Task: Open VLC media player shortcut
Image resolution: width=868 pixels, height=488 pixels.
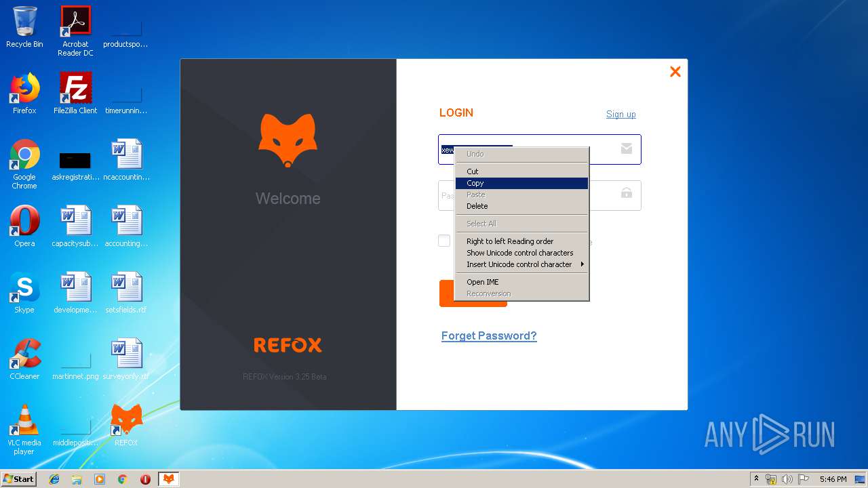Action: pyautogui.click(x=24, y=430)
